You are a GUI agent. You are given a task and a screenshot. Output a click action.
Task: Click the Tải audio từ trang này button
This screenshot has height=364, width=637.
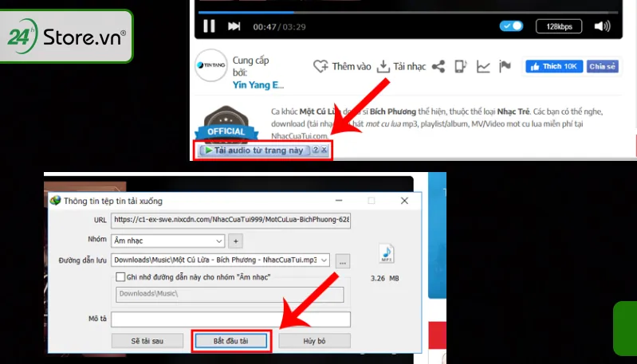point(252,150)
